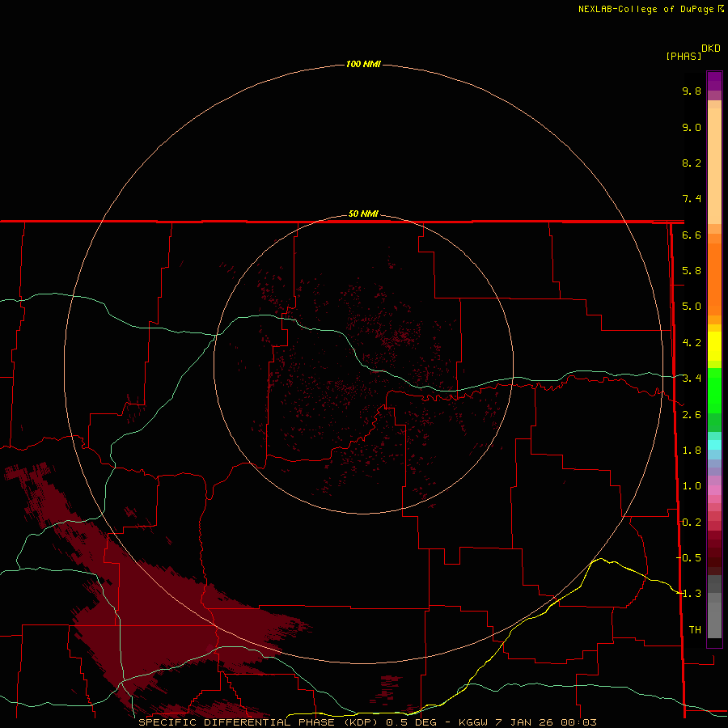
Task: Pick the pink segment of color bar
Action: tap(714, 490)
